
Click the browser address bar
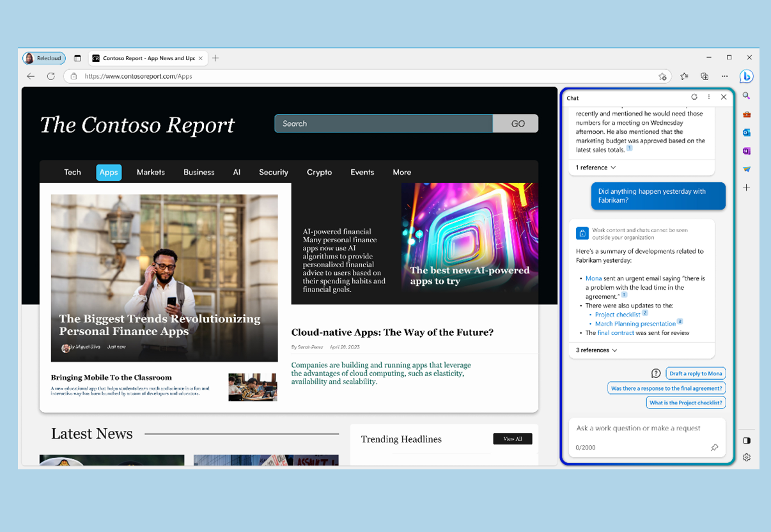368,76
